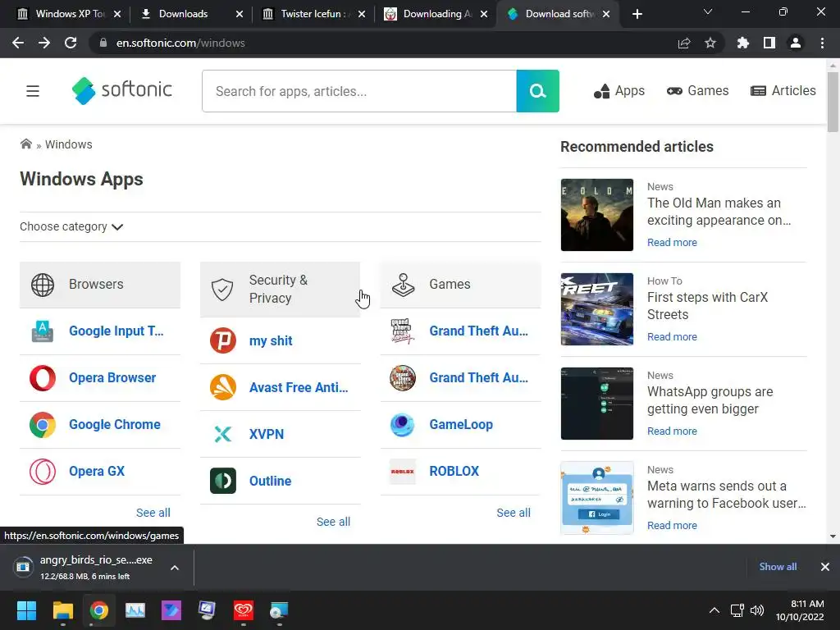Click See all under Games
Image resolution: width=840 pixels, height=630 pixels.
514,513
